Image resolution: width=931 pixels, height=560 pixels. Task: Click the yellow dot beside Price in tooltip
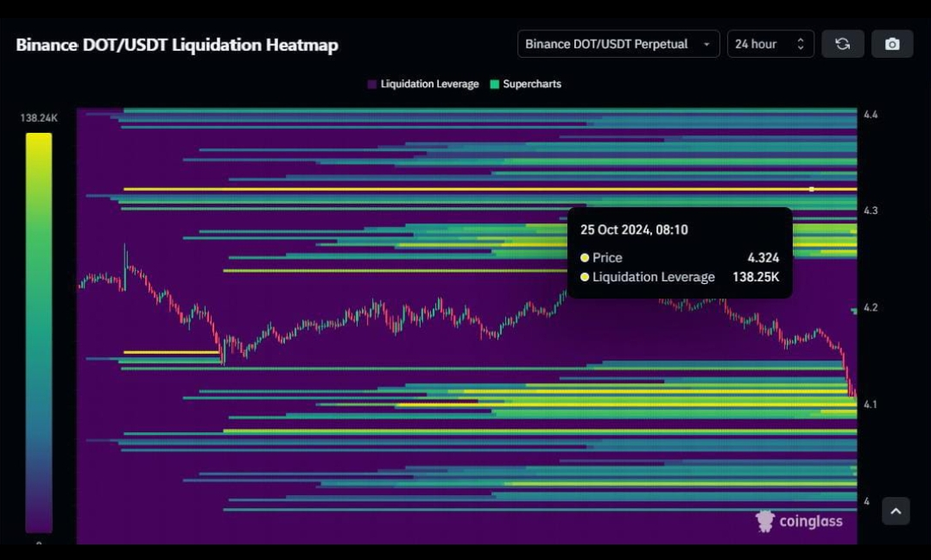tap(585, 258)
